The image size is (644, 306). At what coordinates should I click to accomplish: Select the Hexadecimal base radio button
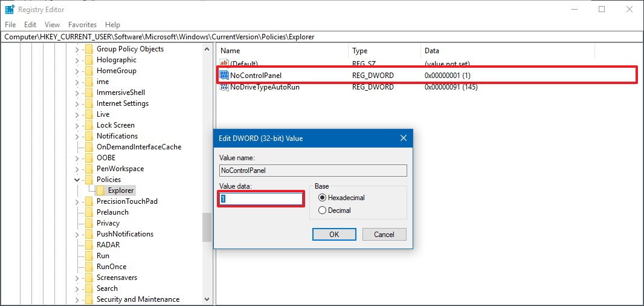[323, 198]
